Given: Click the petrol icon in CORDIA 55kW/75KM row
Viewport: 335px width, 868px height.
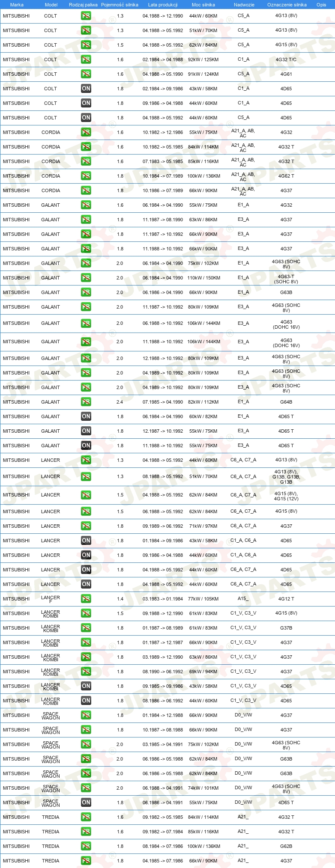Looking at the screenshot, I should point(86,132).
